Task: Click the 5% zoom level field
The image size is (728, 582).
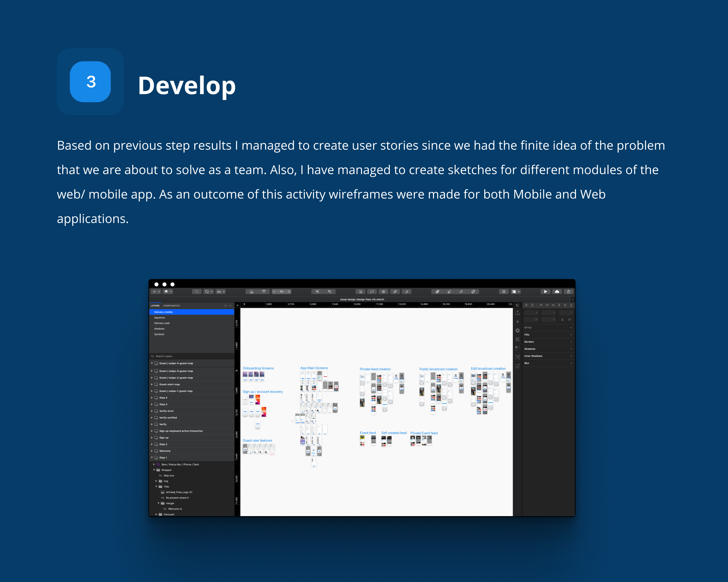Action: [282, 292]
